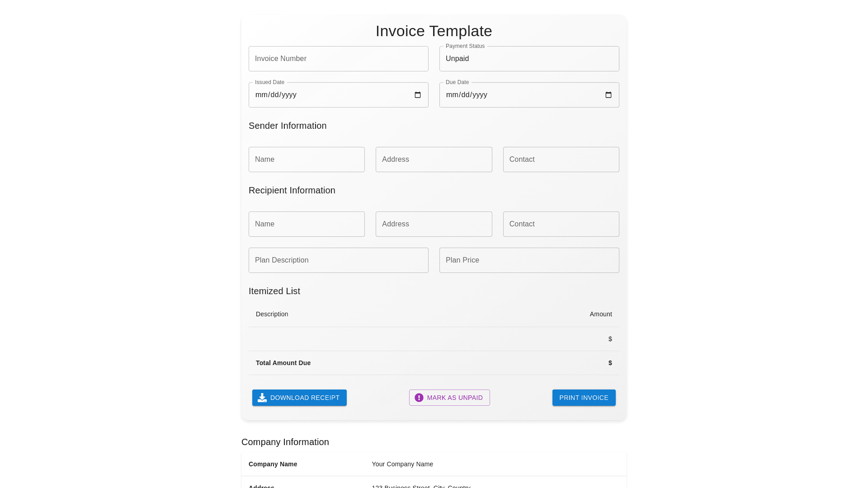This screenshot has height=488, width=868.
Task: Select the Recipient Address input field
Action: pos(434,224)
